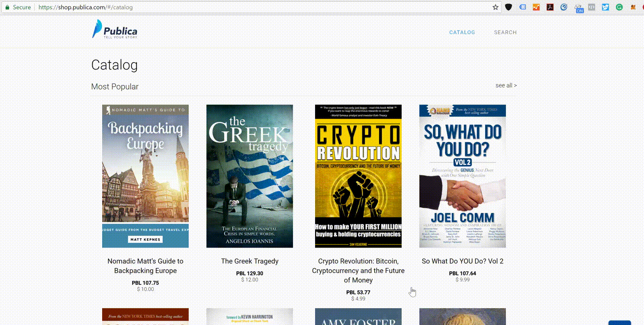Open The Greek Tragedy title link
The height and width of the screenshot is (325, 644).
[x=250, y=261]
